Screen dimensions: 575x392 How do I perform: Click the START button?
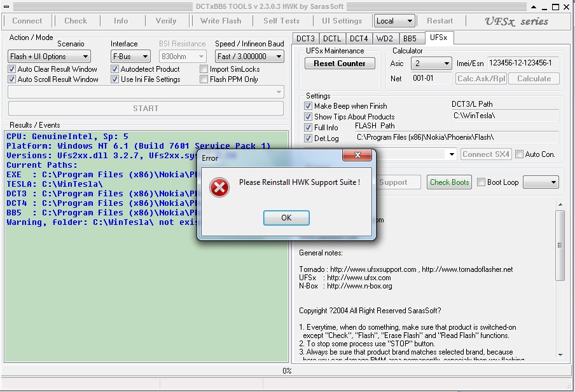tap(146, 109)
